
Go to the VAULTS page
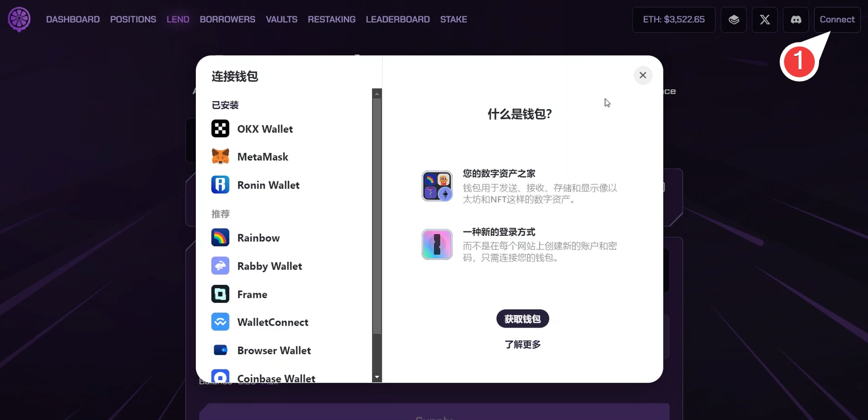tap(282, 19)
